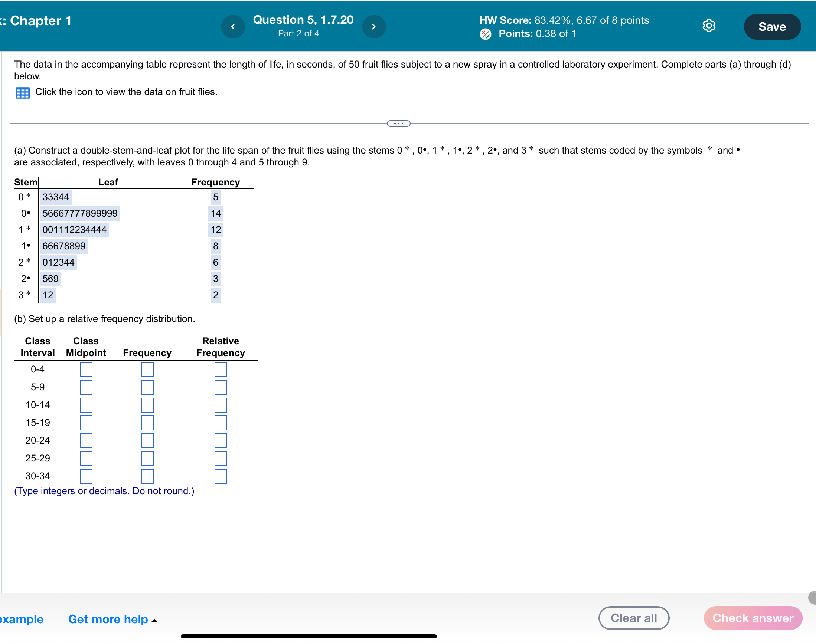The width and height of the screenshot is (816, 644).
Task: Click the Check answer button
Action: [x=753, y=618]
